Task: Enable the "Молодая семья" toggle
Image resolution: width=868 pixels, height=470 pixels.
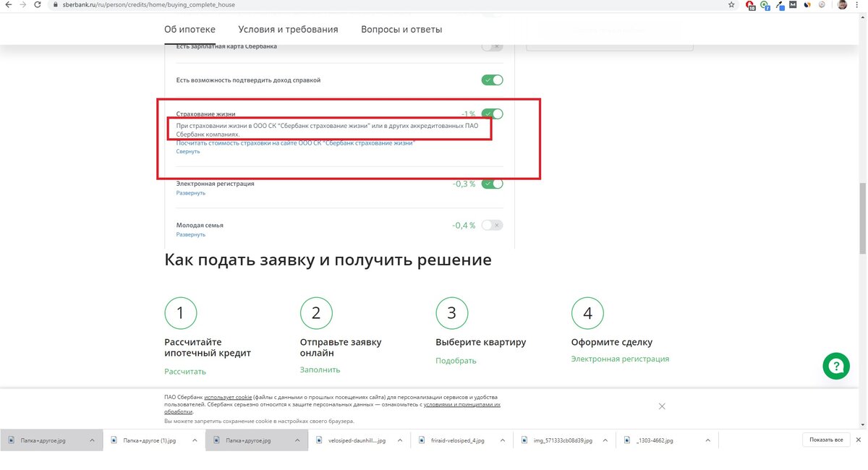Action: [x=492, y=225]
